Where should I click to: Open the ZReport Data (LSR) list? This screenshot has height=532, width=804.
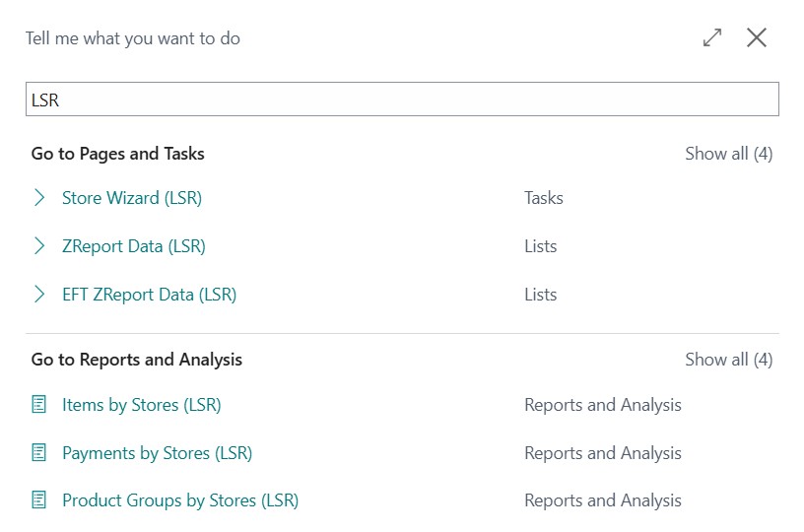point(134,246)
